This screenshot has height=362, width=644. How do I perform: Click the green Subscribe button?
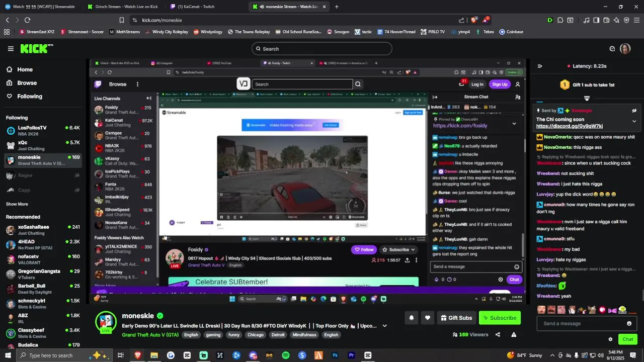tap(500, 318)
